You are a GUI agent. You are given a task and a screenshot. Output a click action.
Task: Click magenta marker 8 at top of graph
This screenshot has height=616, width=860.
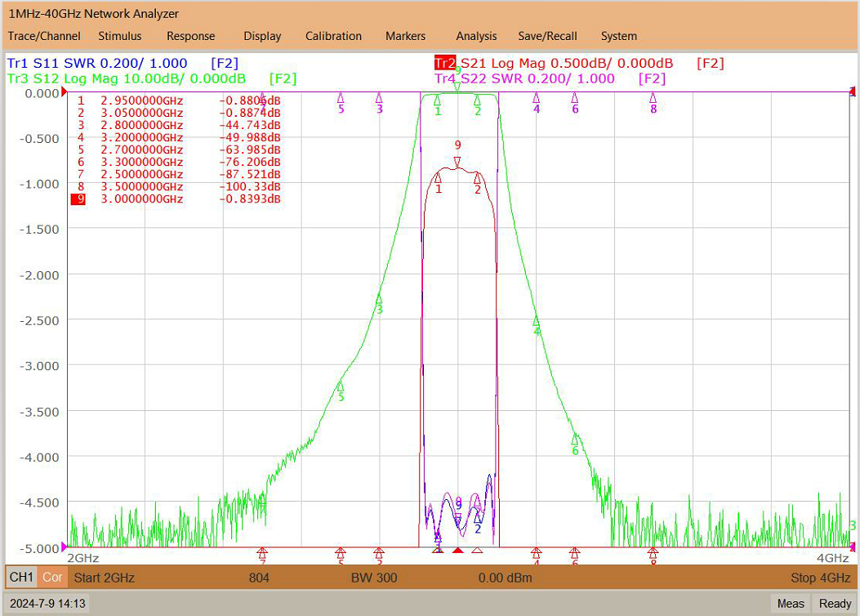coord(653,103)
